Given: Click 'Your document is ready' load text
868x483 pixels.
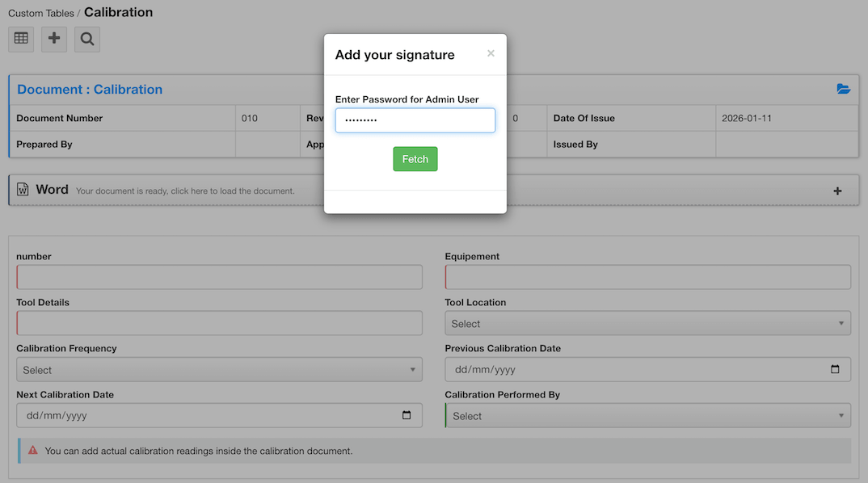Looking at the screenshot, I should [x=185, y=191].
